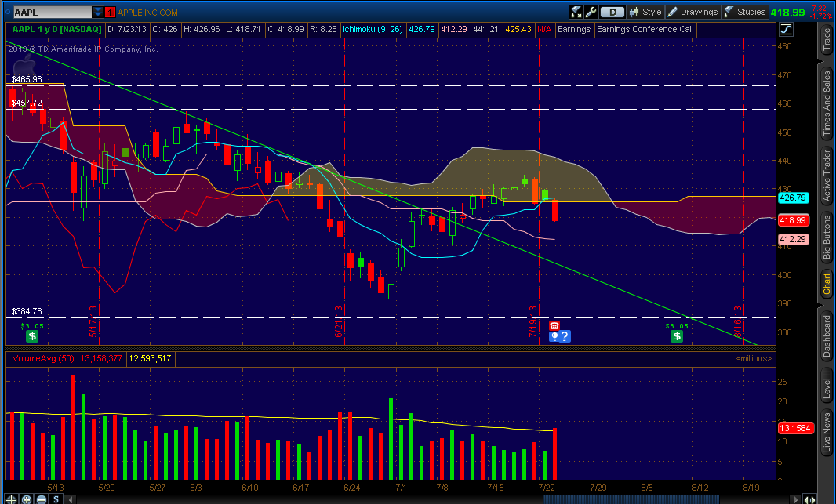
Task: Click the $457.72 price level label
Action: [27, 103]
